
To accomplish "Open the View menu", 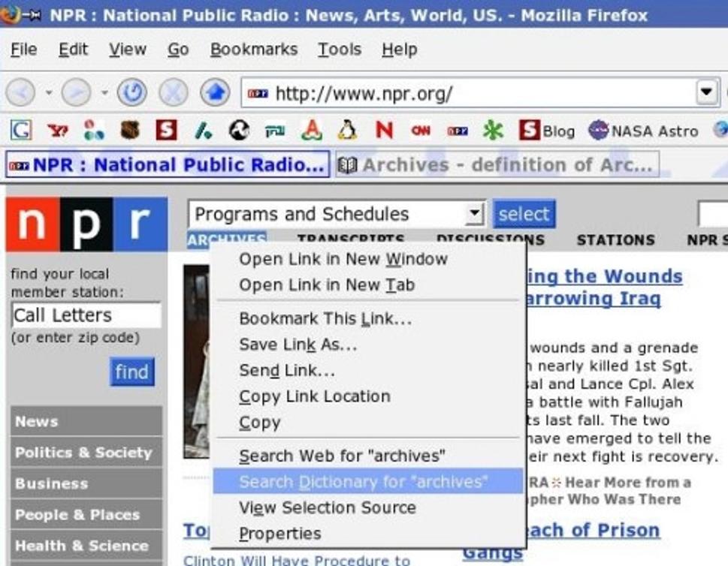I will click(x=128, y=50).
